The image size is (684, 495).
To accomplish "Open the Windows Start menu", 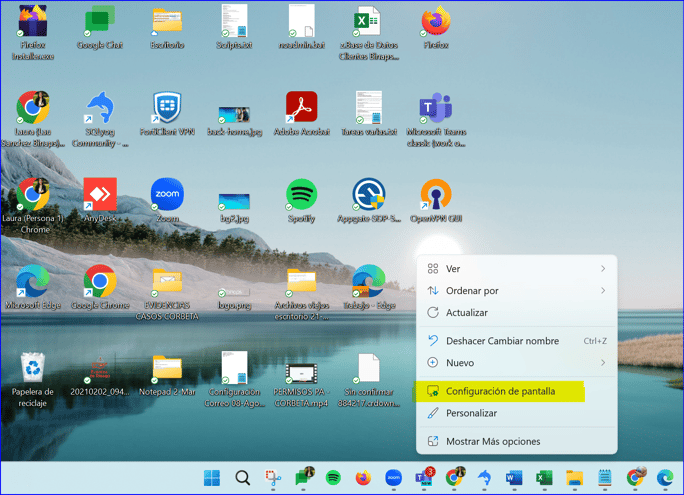I will tap(212, 478).
